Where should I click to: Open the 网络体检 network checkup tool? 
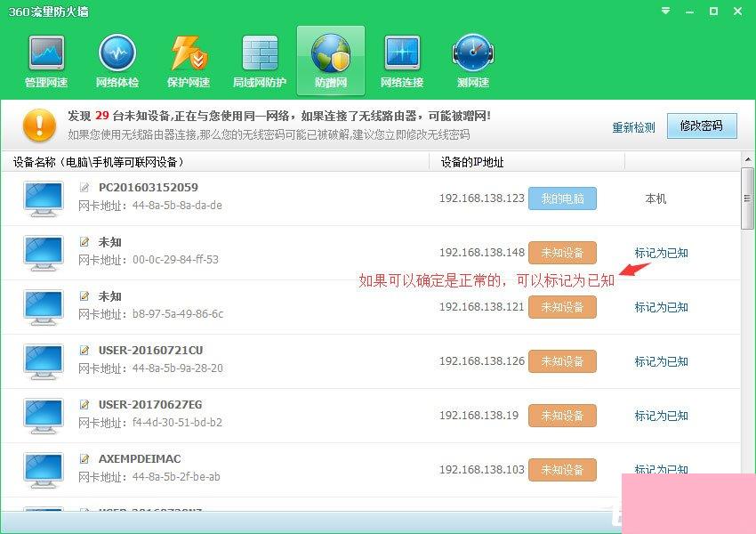pyautogui.click(x=117, y=61)
